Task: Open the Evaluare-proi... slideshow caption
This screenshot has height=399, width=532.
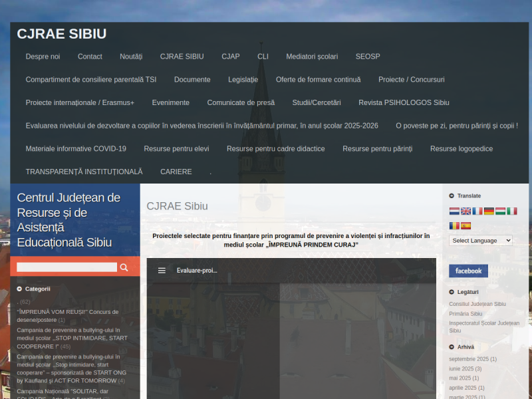Action: tap(197, 270)
